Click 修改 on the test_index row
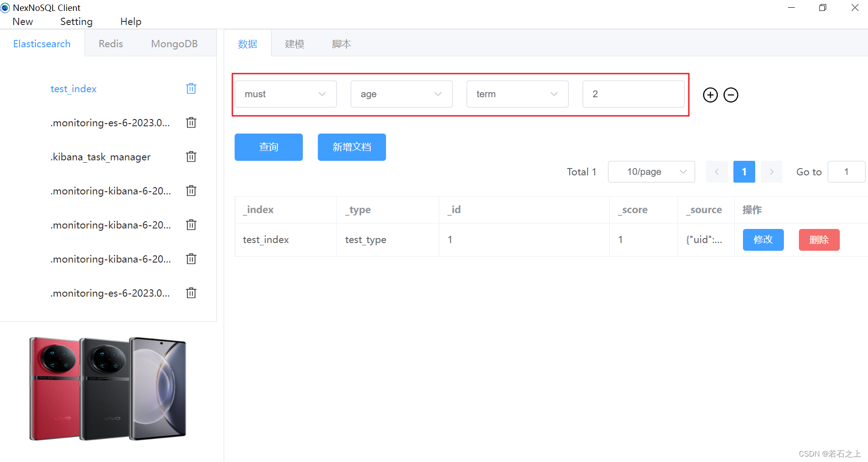The height and width of the screenshot is (462, 868). point(763,239)
